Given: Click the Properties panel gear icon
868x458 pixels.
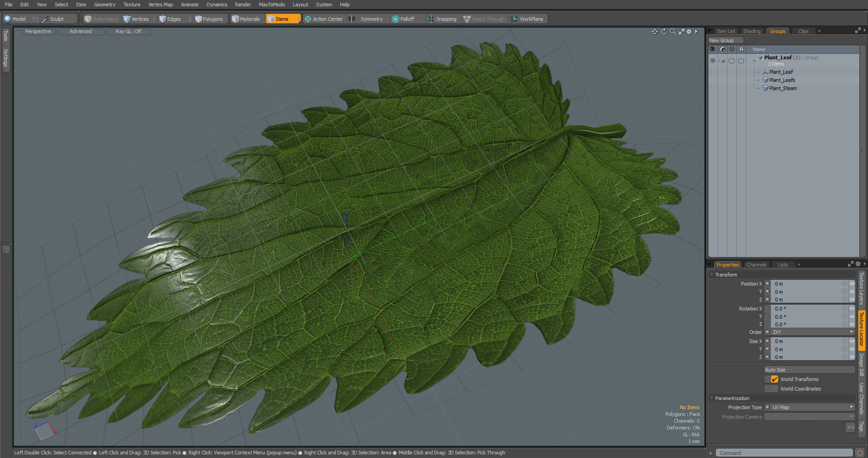Looking at the screenshot, I should (x=858, y=264).
